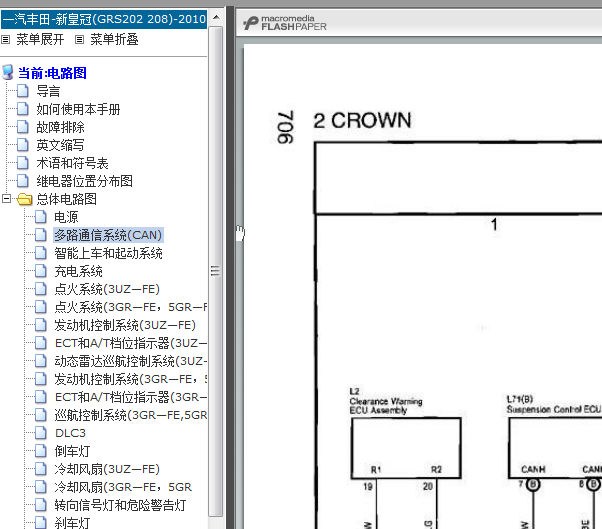Image resolution: width=602 pixels, height=529 pixels.
Task: Open the 故障排除 page
Action: coord(60,127)
